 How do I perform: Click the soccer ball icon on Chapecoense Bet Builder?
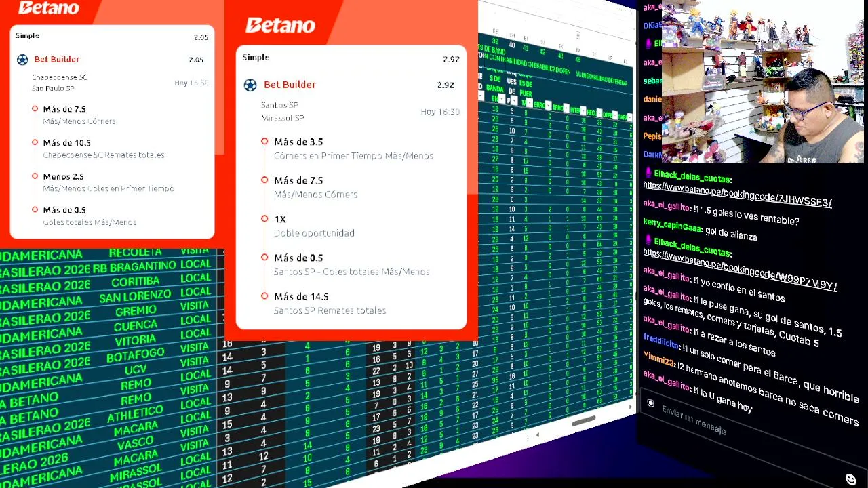[x=22, y=60]
